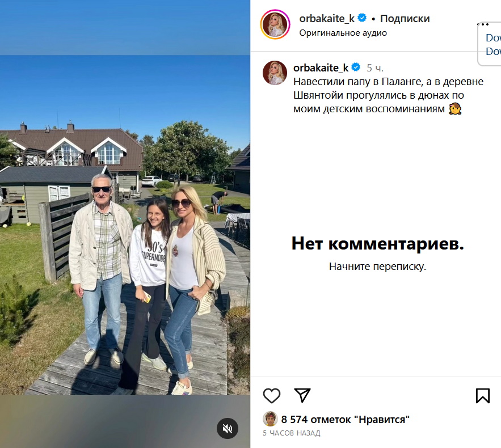Save post with bookmark icon

(x=482, y=396)
